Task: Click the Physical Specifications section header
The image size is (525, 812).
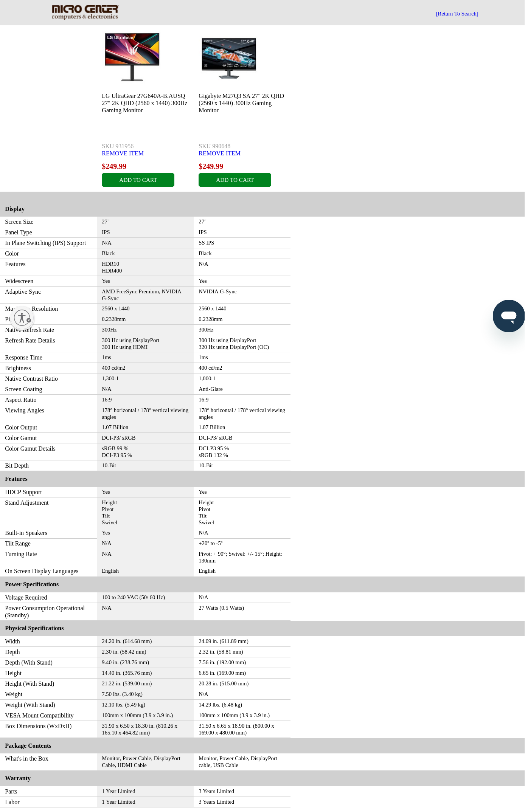Action: (34, 628)
